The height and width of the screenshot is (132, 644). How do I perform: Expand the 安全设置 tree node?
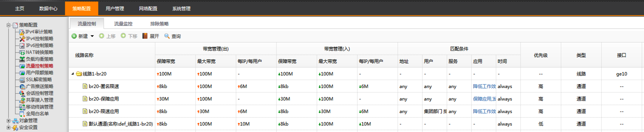click(9, 128)
